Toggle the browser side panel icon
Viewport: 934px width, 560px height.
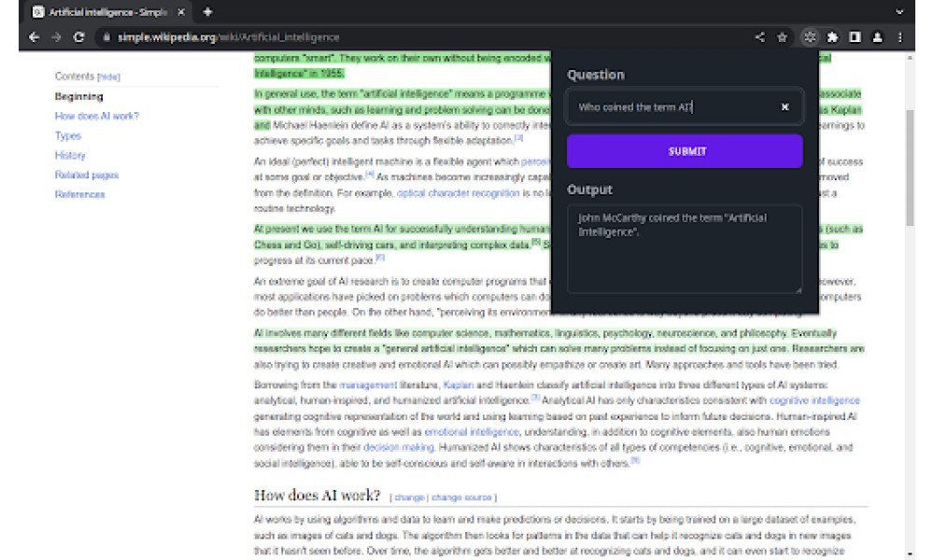[x=855, y=37]
